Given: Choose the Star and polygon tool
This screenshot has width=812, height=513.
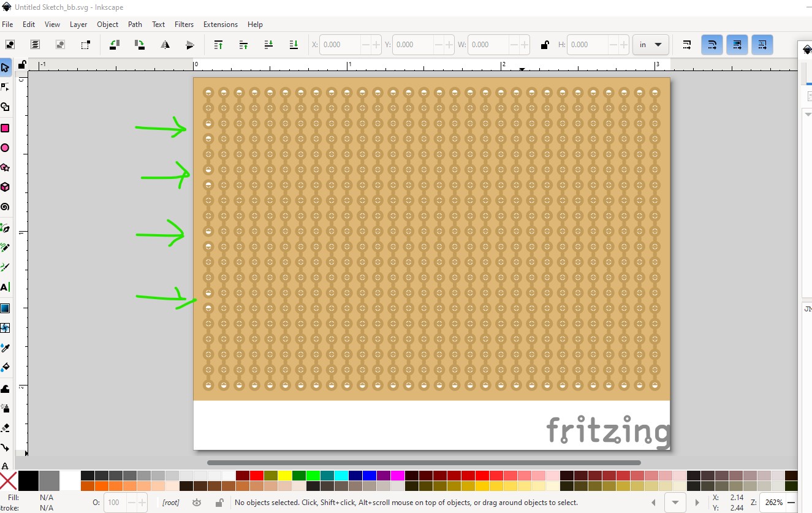Looking at the screenshot, I should tap(5, 167).
